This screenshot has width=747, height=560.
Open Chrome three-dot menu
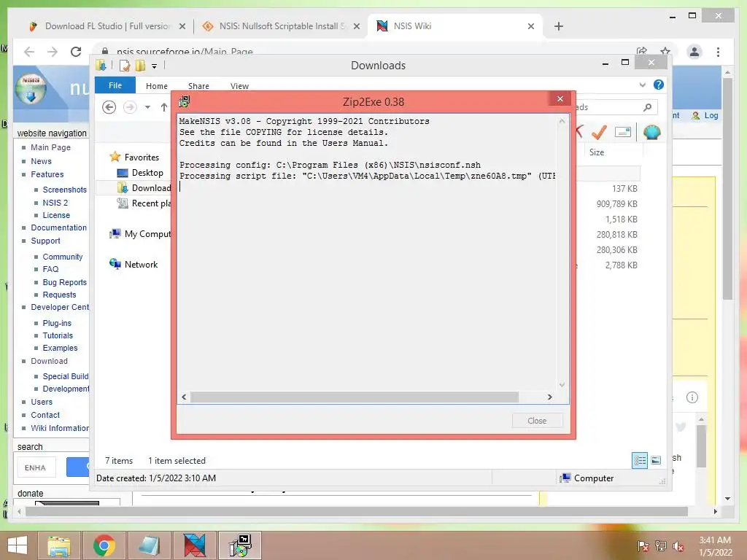[x=718, y=52]
